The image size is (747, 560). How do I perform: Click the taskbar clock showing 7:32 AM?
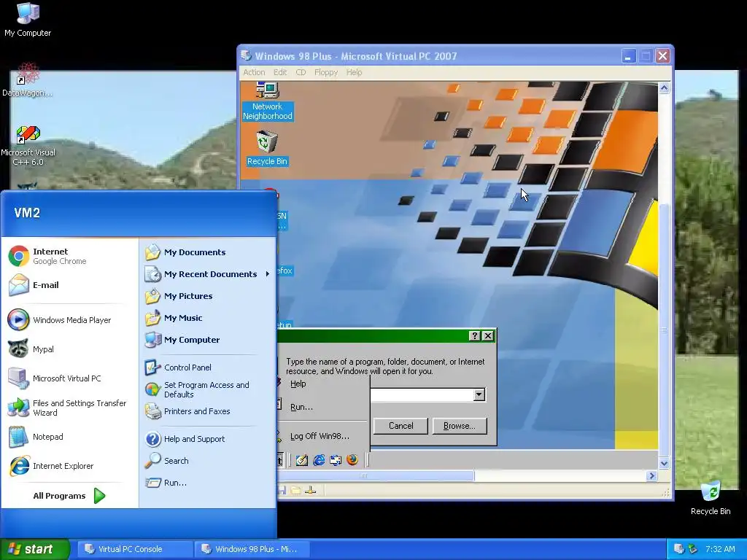[x=720, y=549]
